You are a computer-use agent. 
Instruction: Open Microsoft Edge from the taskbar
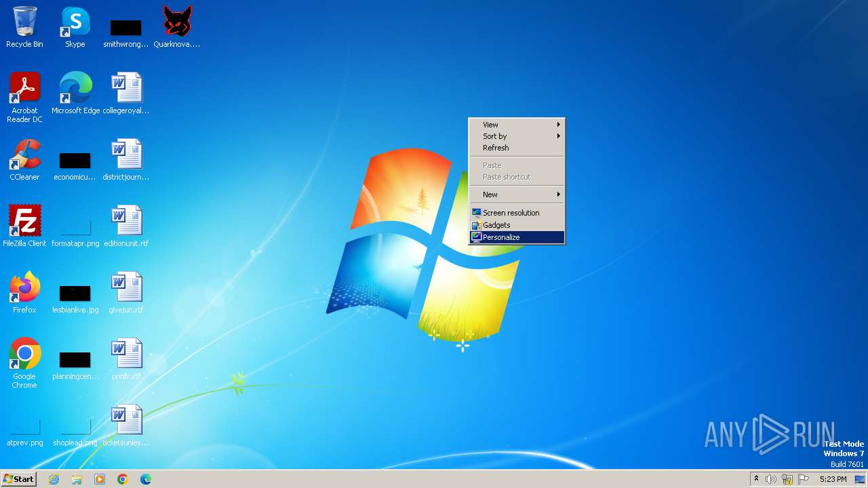pos(146,479)
